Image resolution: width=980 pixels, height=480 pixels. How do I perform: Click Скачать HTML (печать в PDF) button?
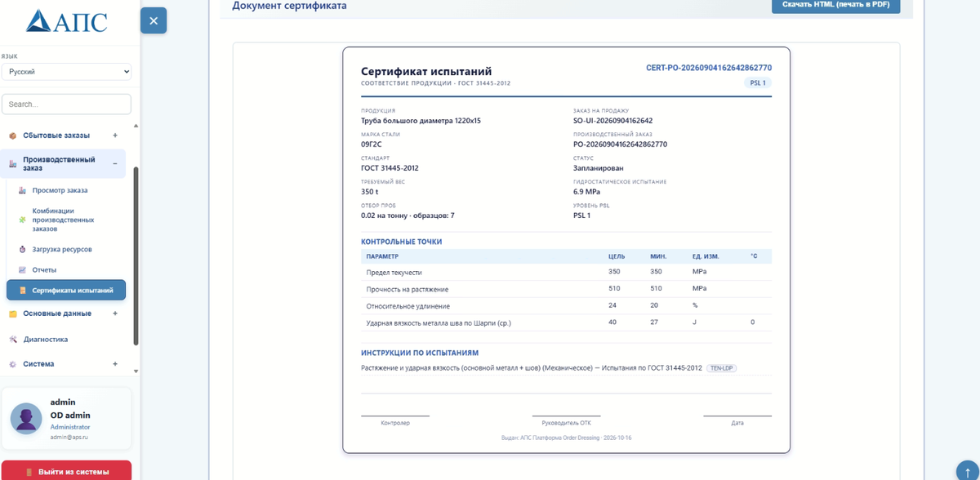coord(835,6)
